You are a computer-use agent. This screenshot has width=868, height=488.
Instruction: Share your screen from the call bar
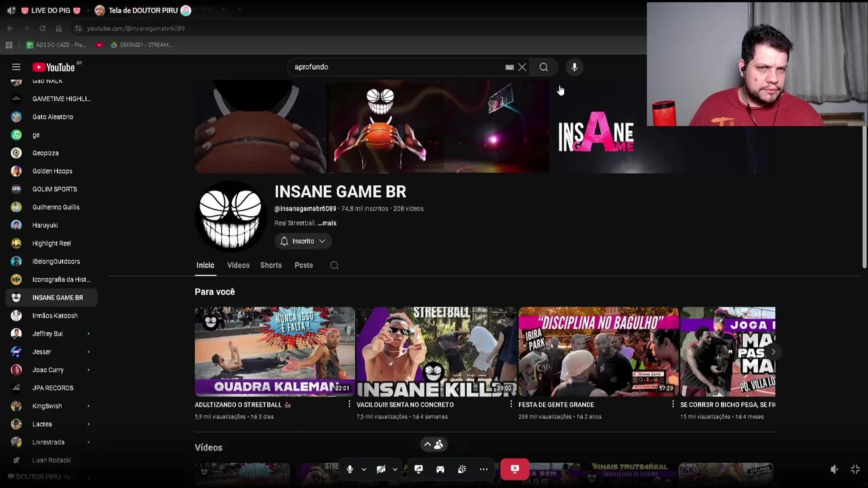[418, 469]
